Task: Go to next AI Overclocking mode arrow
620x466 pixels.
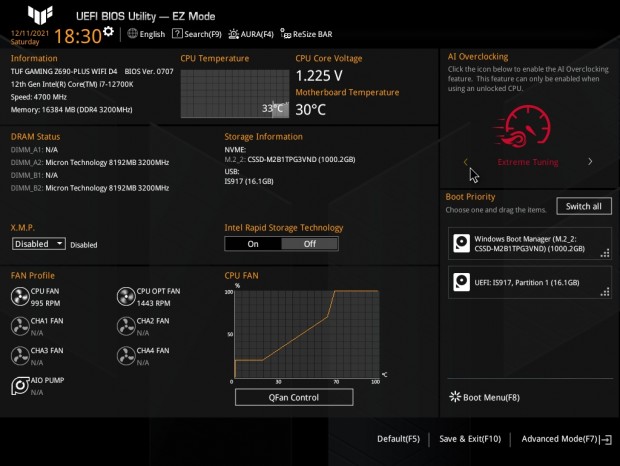Action: 590,162
